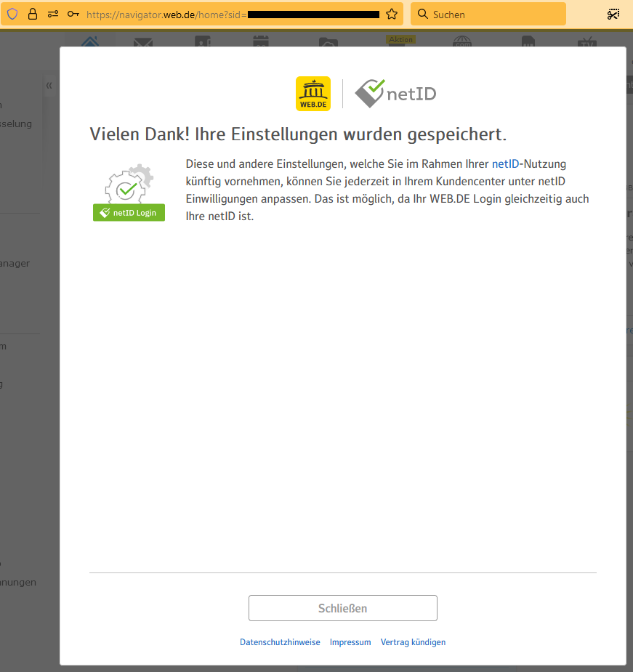Click the Schließen button
Screen dimensions: 633x672
pos(342,608)
